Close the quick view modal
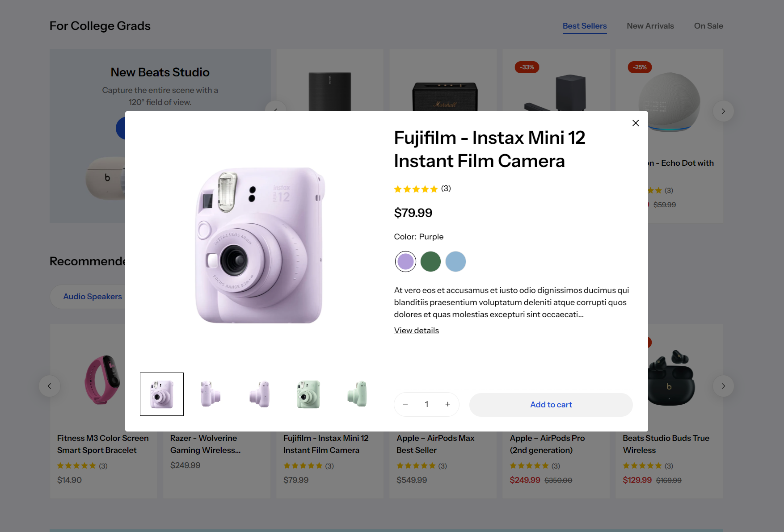The height and width of the screenshot is (532, 784). (x=636, y=123)
